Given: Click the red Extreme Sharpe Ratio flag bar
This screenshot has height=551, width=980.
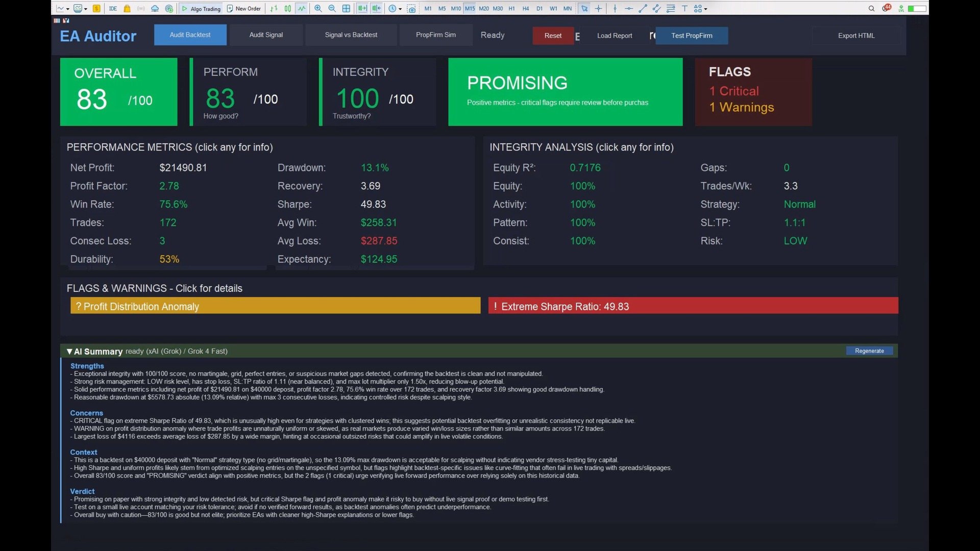Looking at the screenshot, I should pyautogui.click(x=693, y=306).
